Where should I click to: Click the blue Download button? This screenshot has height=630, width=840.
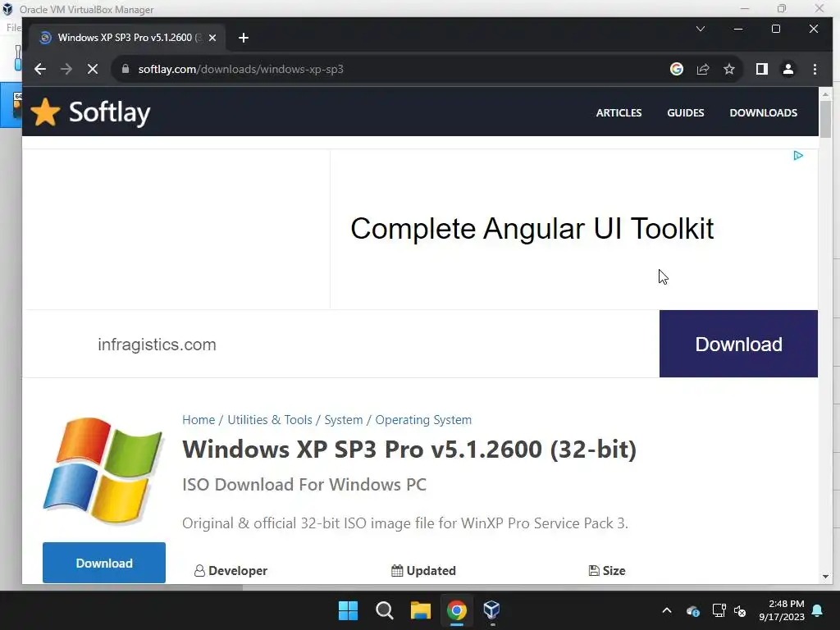coord(104,563)
